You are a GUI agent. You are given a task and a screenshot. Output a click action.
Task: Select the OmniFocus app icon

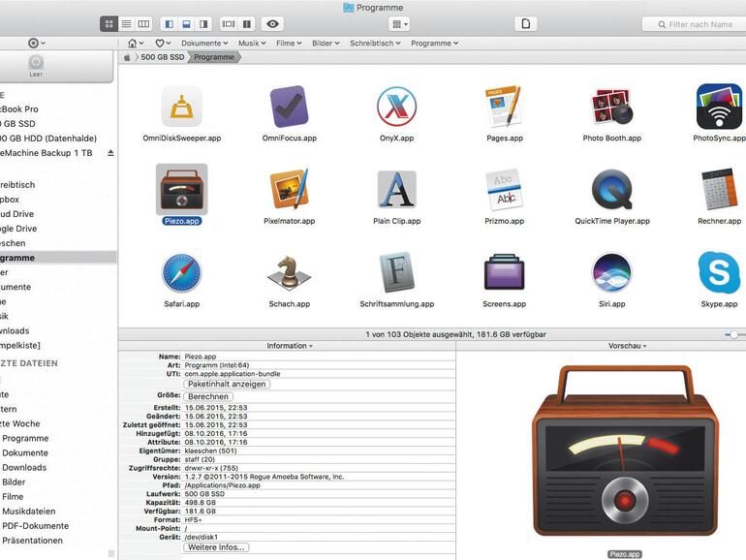289,107
